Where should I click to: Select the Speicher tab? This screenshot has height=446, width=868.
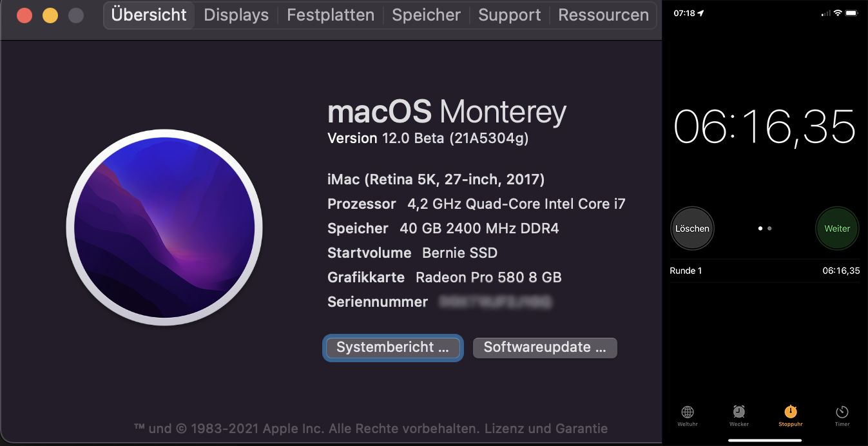click(426, 15)
